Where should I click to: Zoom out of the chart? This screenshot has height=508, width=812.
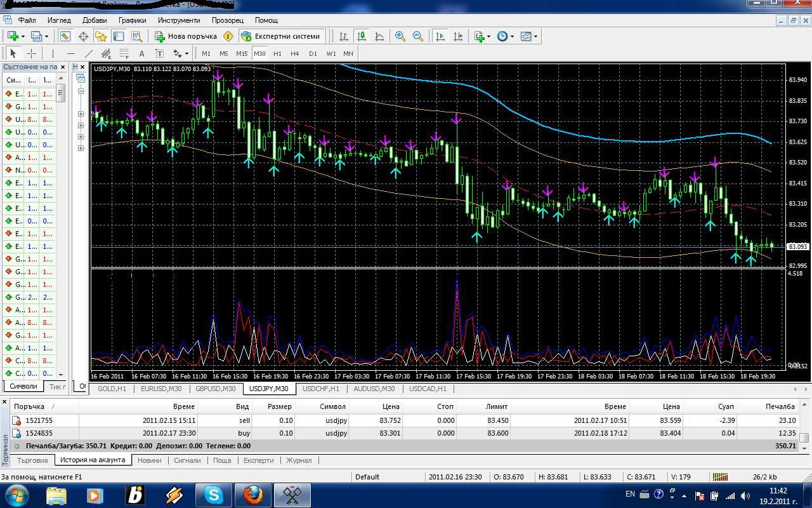418,36
